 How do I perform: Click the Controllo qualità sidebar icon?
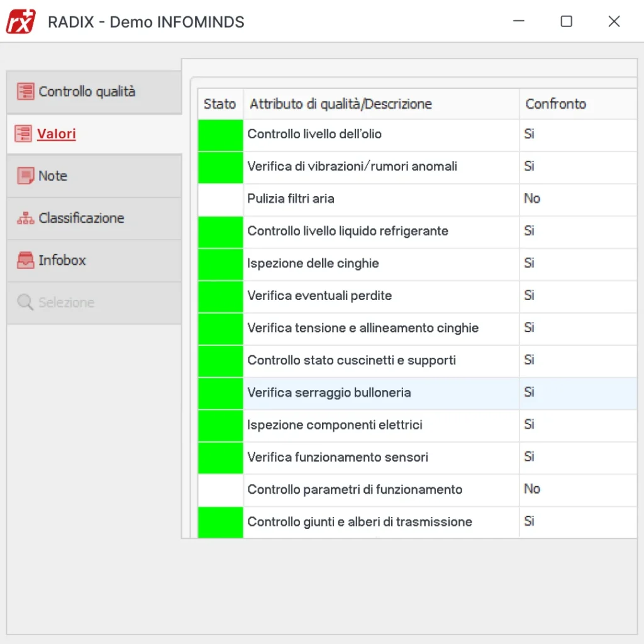pyautogui.click(x=25, y=91)
